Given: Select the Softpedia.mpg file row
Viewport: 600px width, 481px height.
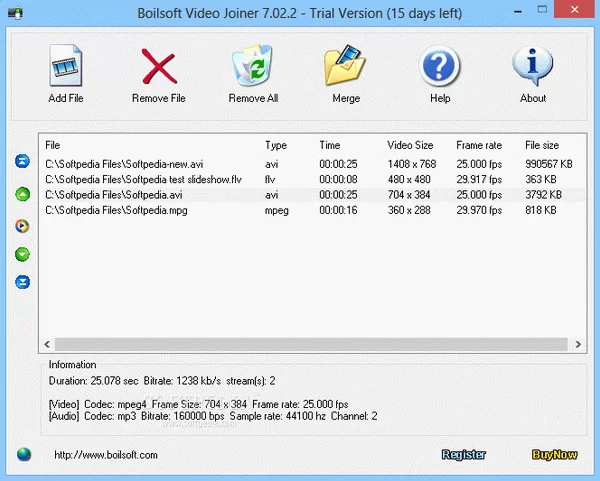Looking at the screenshot, I should coord(312,210).
